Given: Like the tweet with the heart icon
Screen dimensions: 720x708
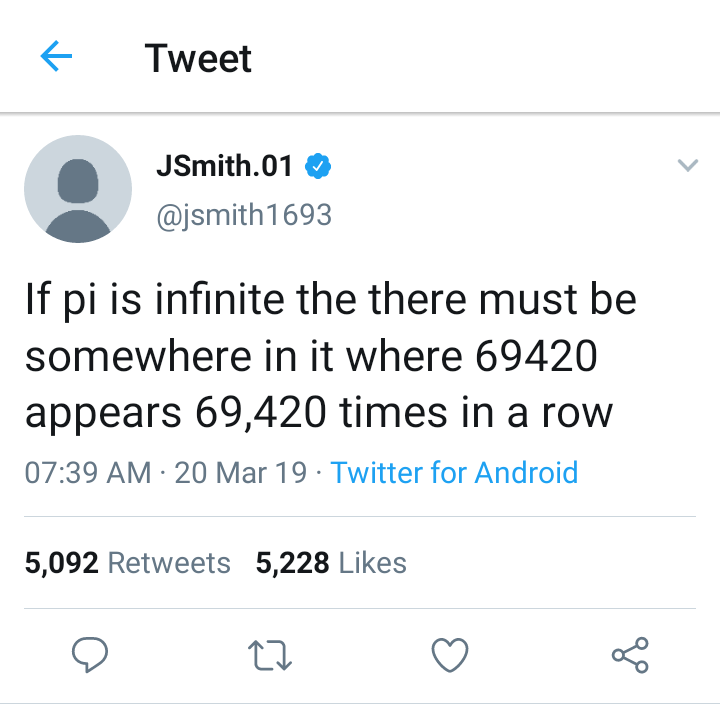Looking at the screenshot, I should 450,655.
